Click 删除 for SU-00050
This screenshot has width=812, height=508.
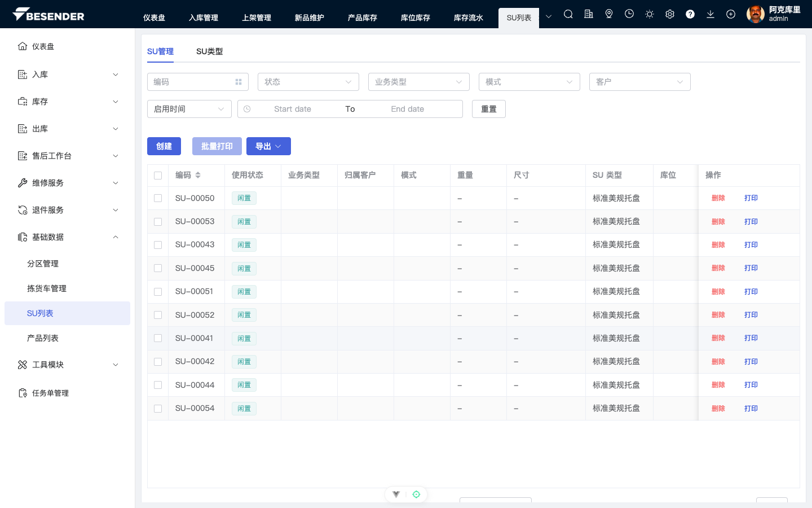point(718,198)
